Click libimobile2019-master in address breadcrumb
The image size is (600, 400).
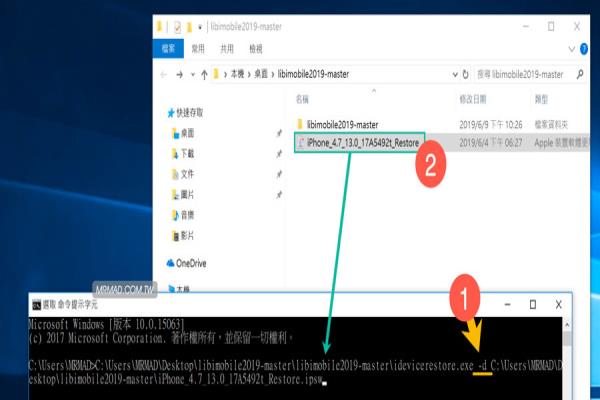pyautogui.click(x=313, y=74)
